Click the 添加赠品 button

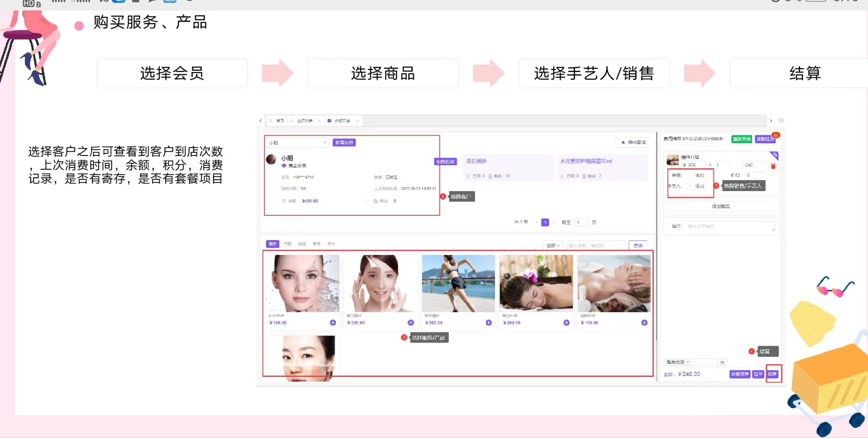click(721, 206)
